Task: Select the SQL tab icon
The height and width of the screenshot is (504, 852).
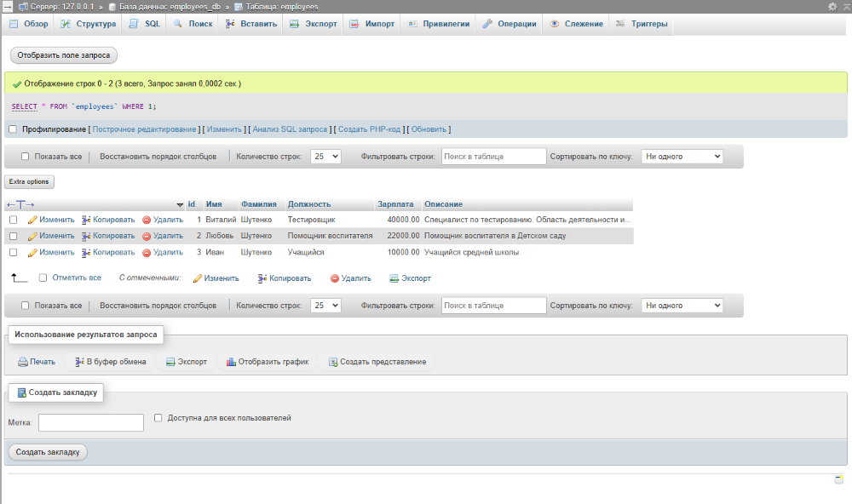Action: [x=132, y=24]
